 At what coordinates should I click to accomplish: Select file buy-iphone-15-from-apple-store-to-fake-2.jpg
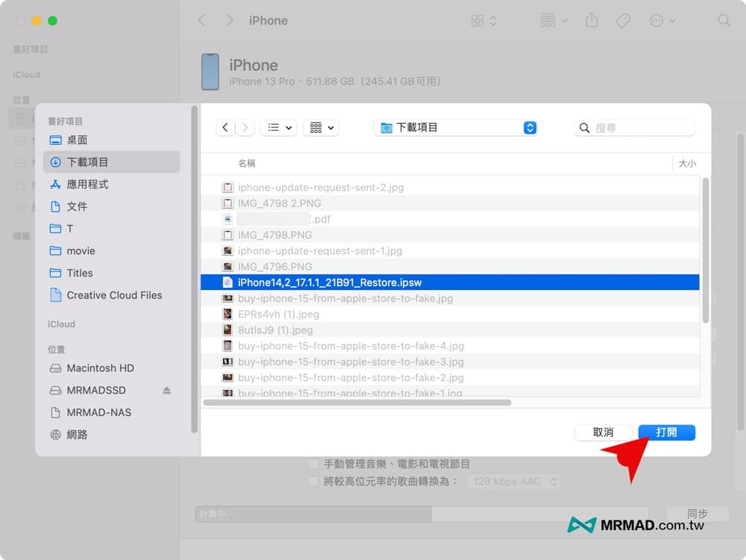pyautogui.click(x=450, y=377)
